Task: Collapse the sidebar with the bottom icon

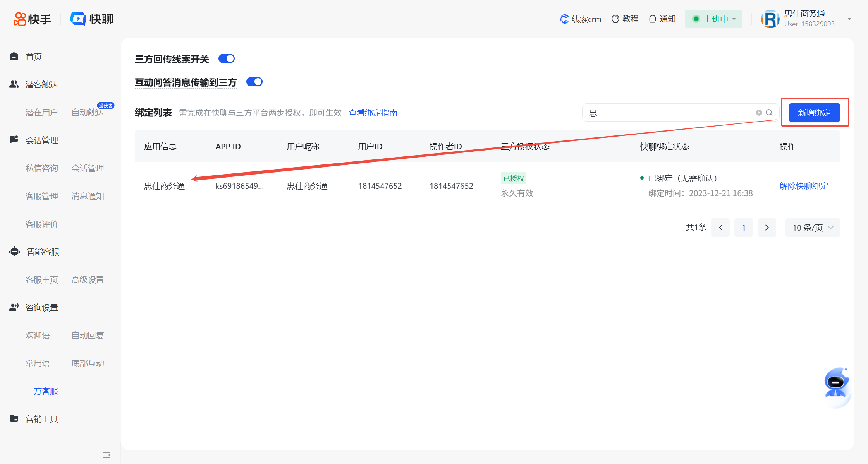Action: click(x=107, y=455)
